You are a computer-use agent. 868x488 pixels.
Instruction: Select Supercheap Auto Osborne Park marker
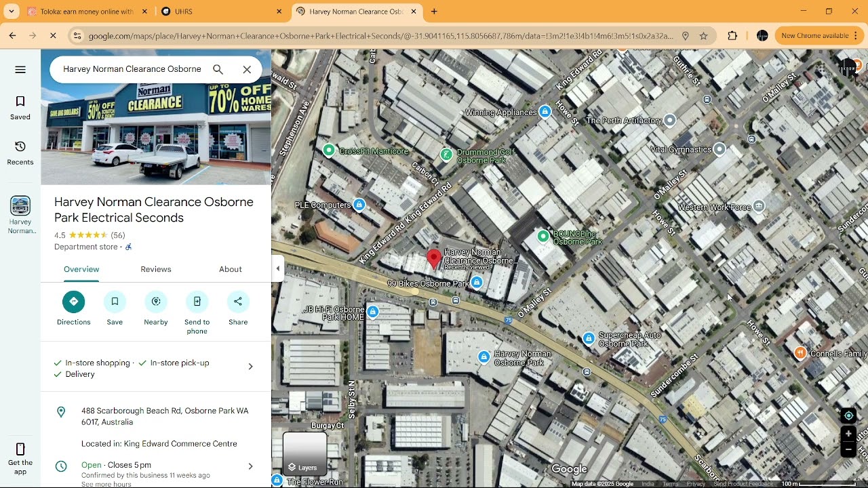[x=589, y=338]
